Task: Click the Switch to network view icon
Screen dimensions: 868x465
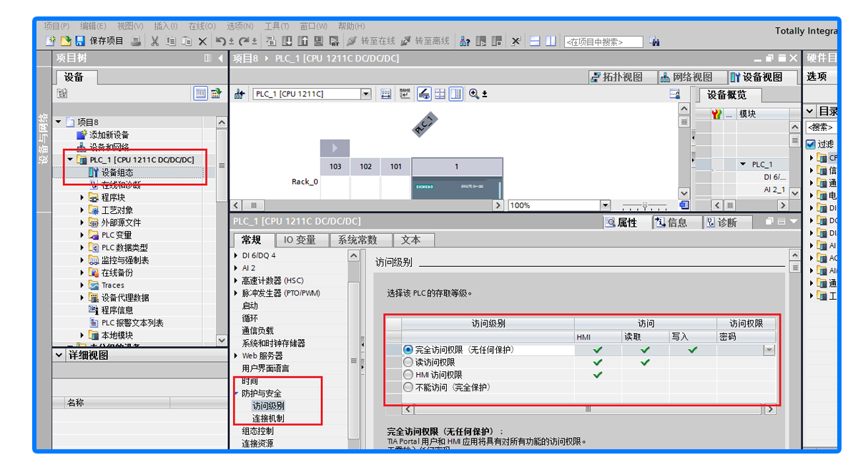Action: 240,94
